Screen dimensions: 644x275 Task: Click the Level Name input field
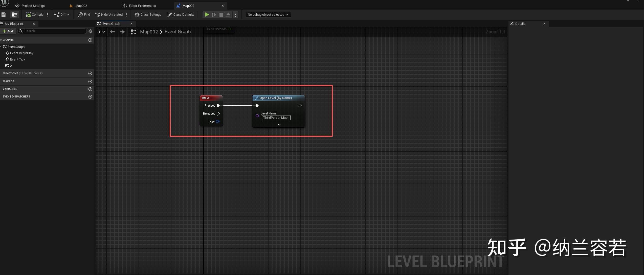276,118
